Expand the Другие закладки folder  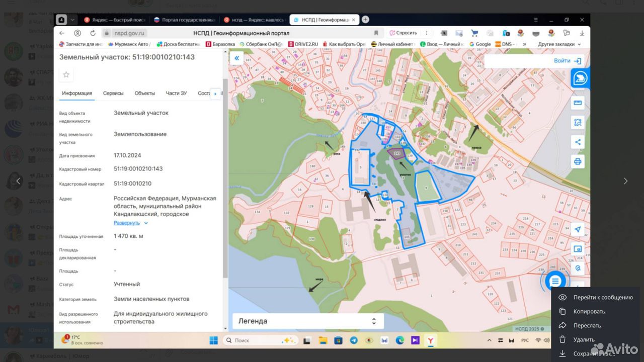click(x=559, y=44)
